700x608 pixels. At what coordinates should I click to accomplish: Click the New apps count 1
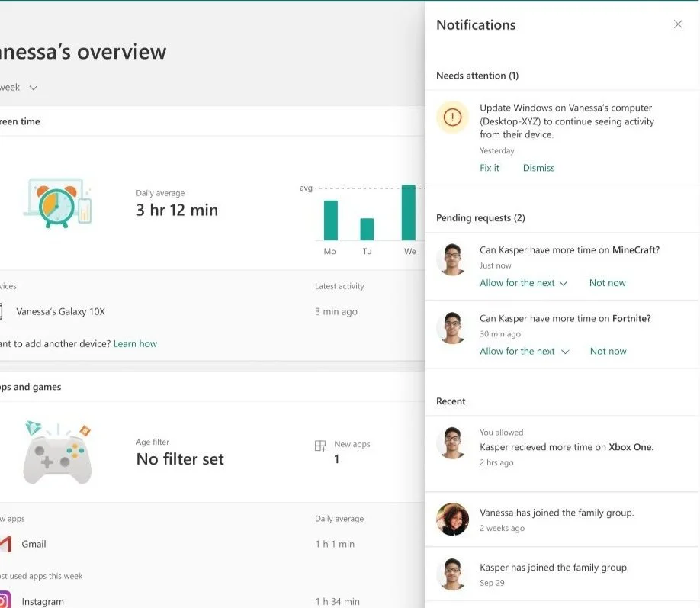[x=336, y=458]
